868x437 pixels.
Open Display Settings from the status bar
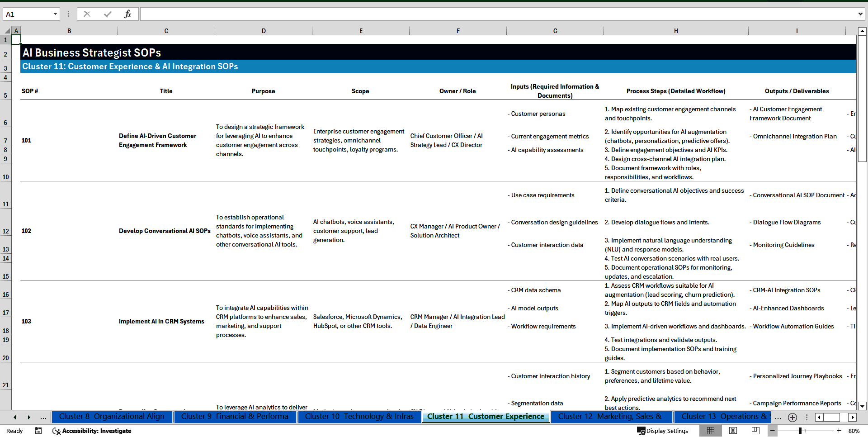tap(663, 431)
